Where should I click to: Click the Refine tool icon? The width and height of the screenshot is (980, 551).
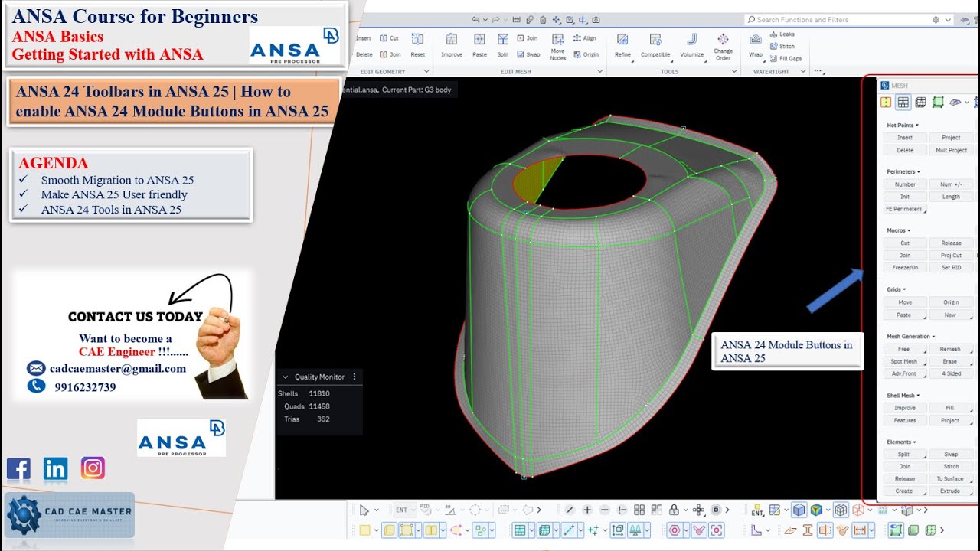point(623,45)
